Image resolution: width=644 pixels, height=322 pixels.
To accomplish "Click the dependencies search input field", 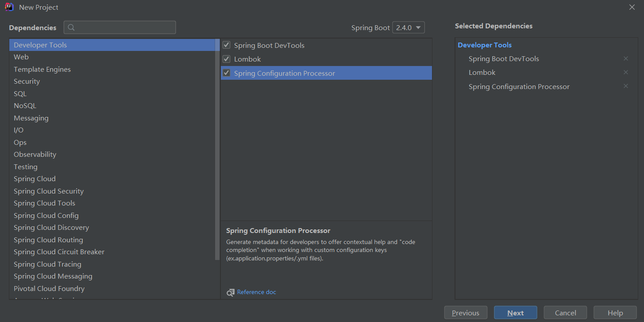I will [x=120, y=27].
